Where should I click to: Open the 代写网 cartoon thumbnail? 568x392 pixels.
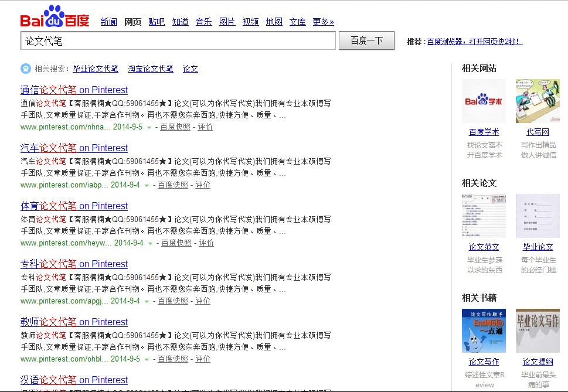[538, 101]
